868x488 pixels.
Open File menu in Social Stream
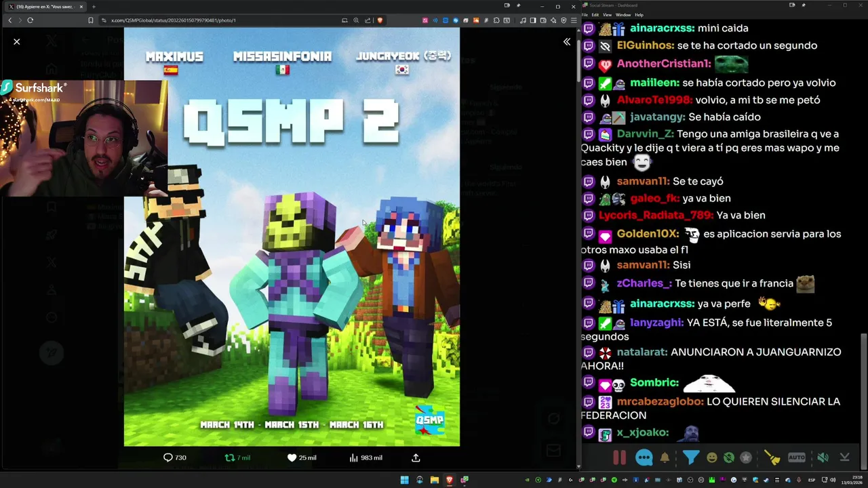(585, 14)
